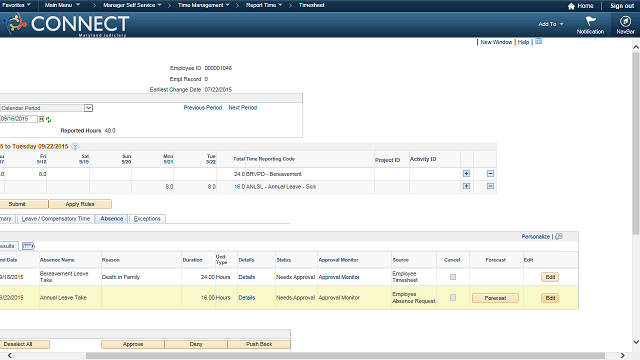Viewport: 640px width, 360px height.
Task: Click the Sign out link
Action: (622, 6)
